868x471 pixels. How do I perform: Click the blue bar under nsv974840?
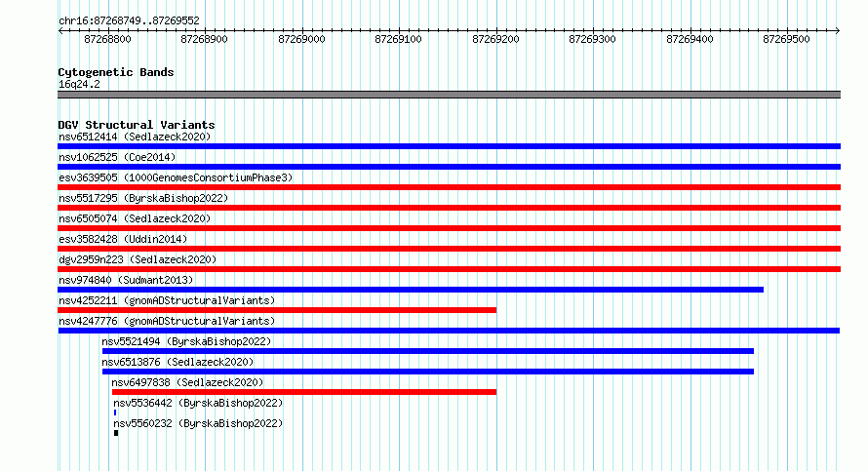pos(411,290)
